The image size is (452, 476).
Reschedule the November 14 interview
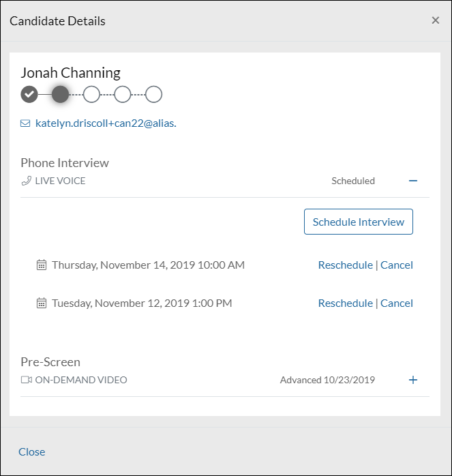345,265
